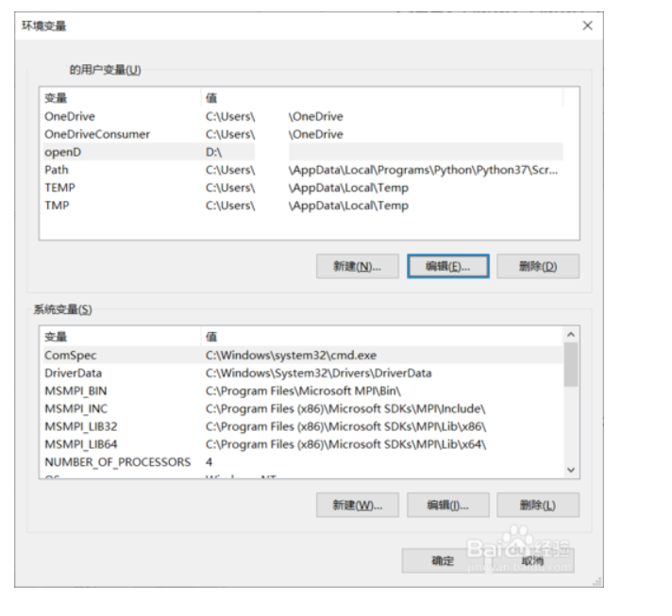Screen dimensions: 672x616
Task: Click system variables scrollbar up arrow
Action: (571, 335)
